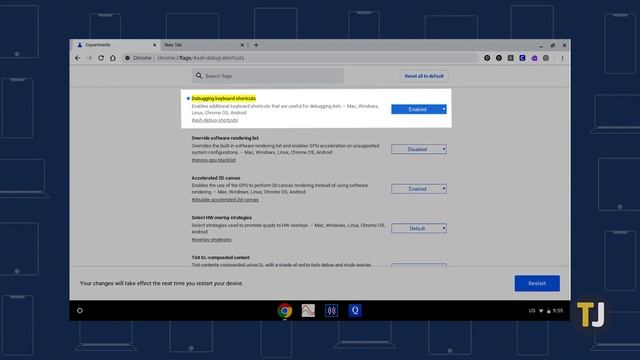Viewport: 640px width, 360px height.
Task: Open the blue 'Q' app on the shelf
Action: [355, 311]
